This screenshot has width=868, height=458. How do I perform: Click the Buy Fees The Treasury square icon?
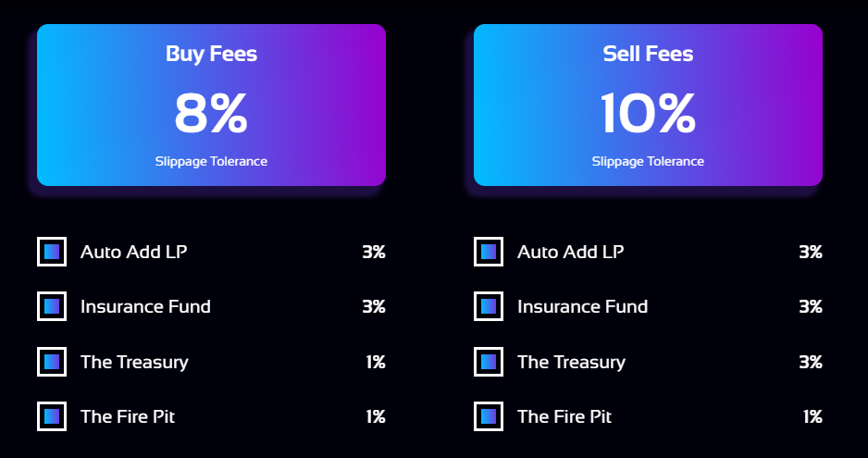52,362
